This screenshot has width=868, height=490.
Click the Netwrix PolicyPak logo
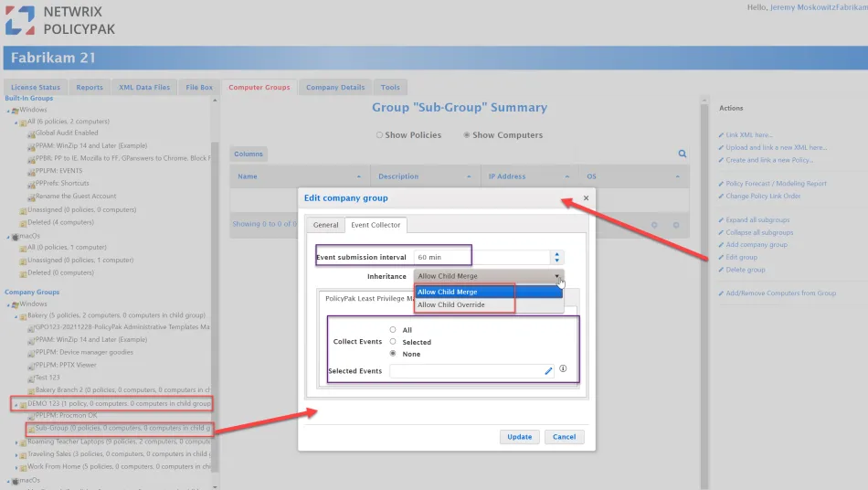[x=60, y=21]
